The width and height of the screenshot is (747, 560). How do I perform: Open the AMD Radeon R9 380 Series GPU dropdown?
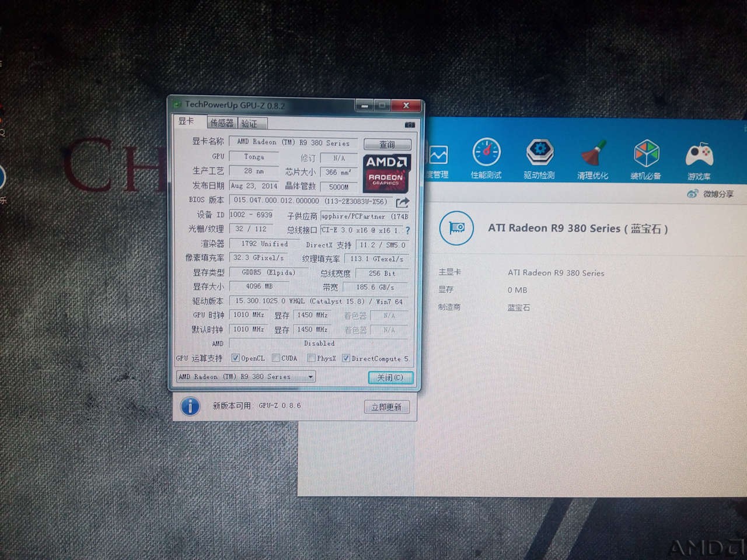pyautogui.click(x=246, y=376)
